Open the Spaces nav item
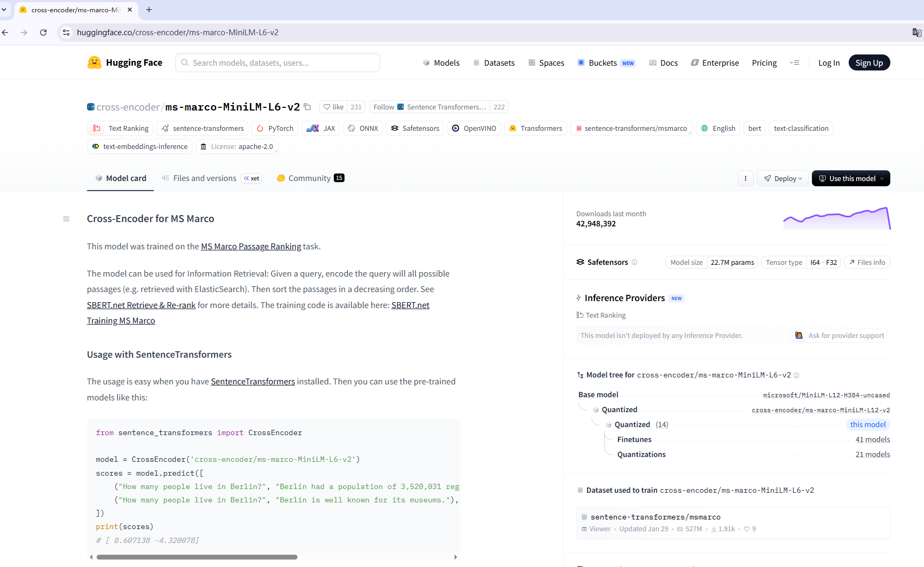Viewport: 924px width, 567px height. (x=546, y=63)
